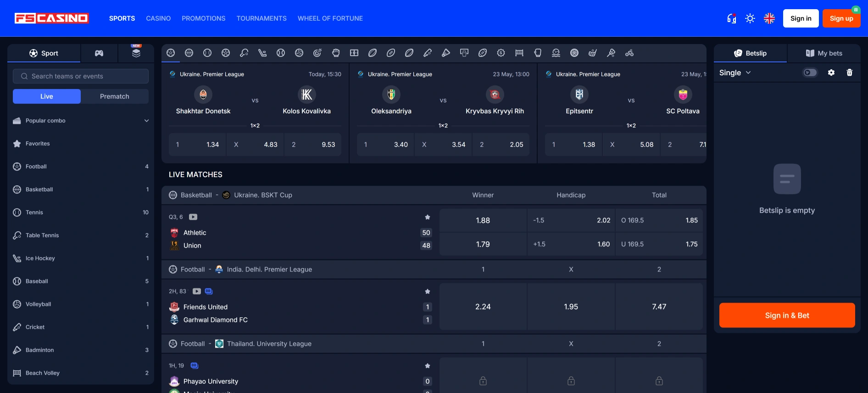Viewport: 868px width, 393px height.
Task: Open the esports gamepad tab
Action: click(99, 53)
